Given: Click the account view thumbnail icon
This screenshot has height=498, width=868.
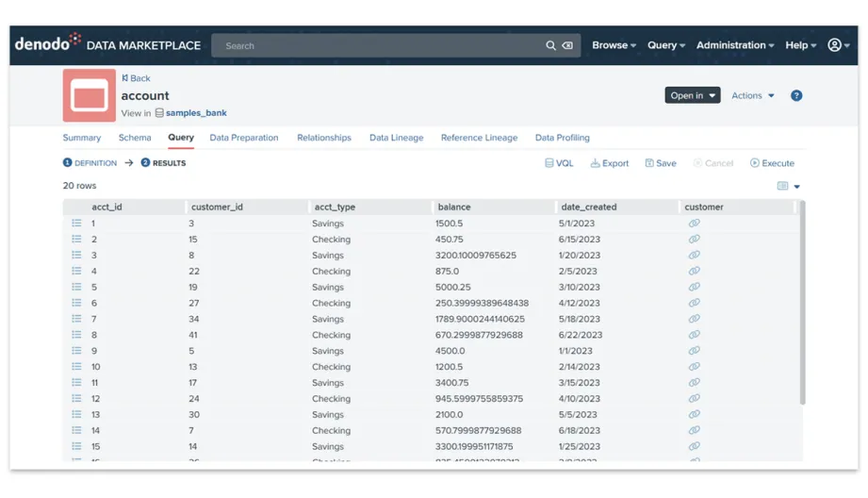Looking at the screenshot, I should click(x=90, y=95).
